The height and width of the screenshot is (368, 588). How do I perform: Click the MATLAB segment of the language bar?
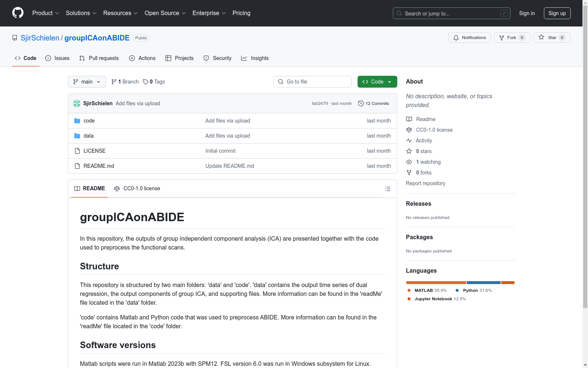coord(436,283)
